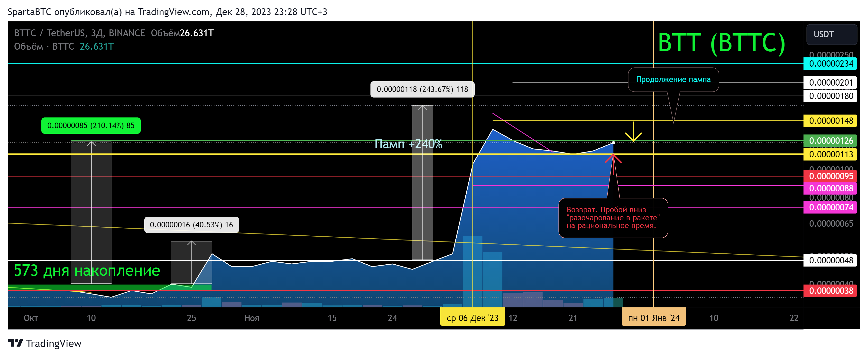Click the 0.00000234 cyan price label
Image resolution: width=868 pixels, height=357 pixels.
(x=830, y=64)
